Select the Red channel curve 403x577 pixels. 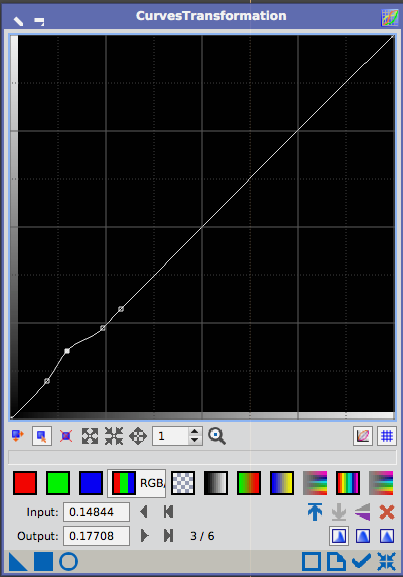pyautogui.click(x=25, y=483)
